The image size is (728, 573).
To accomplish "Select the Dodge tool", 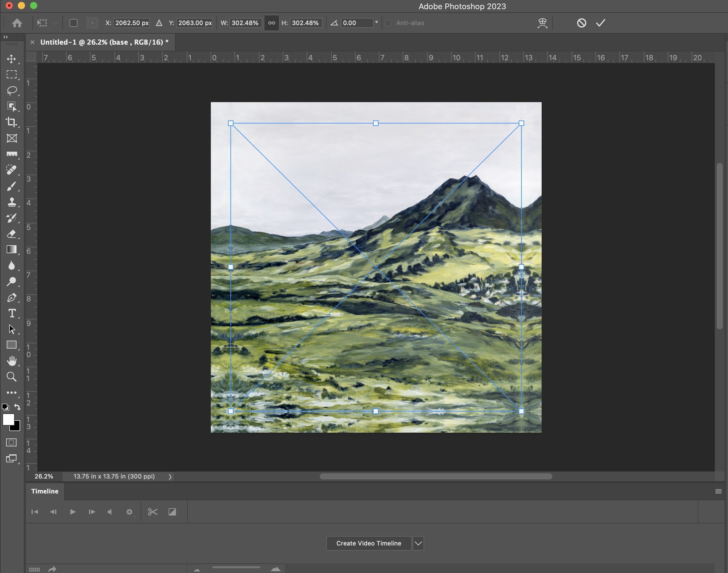I will 12,282.
